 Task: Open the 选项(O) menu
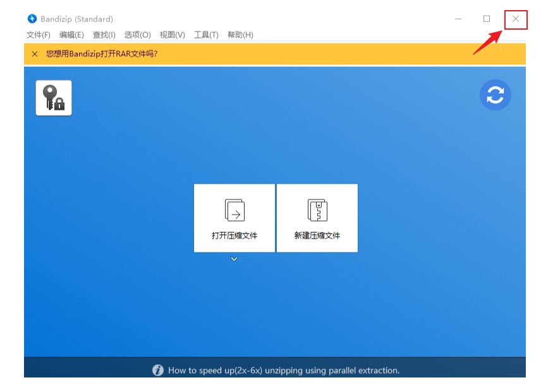[x=138, y=35]
